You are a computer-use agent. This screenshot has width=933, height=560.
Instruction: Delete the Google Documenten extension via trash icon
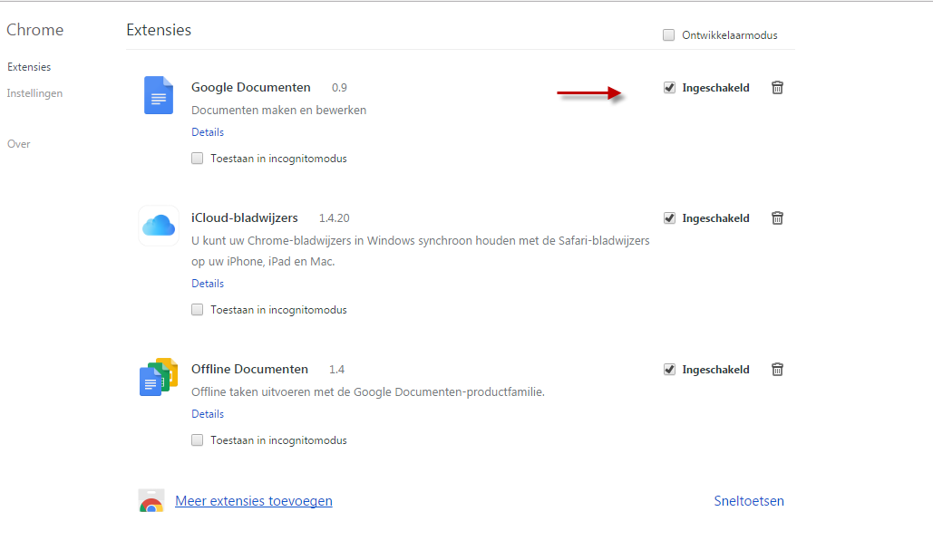pyautogui.click(x=777, y=87)
